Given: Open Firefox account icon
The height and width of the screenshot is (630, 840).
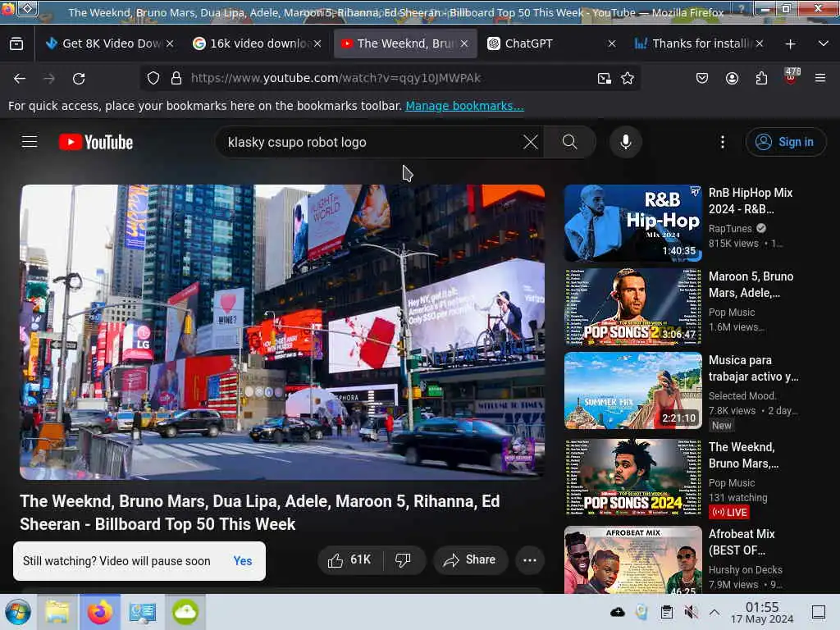Looking at the screenshot, I should pos(732,78).
